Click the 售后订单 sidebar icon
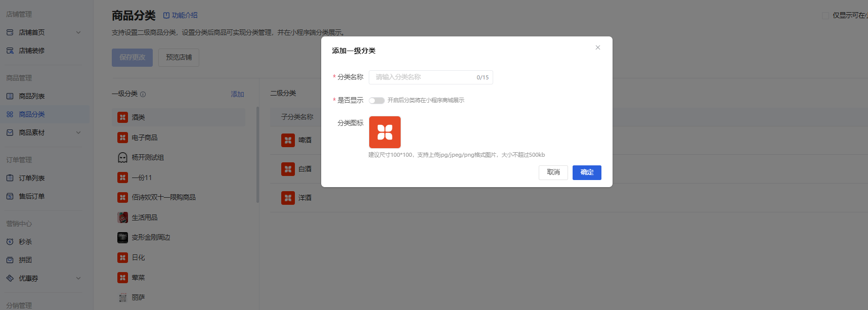868x310 pixels. click(x=10, y=196)
